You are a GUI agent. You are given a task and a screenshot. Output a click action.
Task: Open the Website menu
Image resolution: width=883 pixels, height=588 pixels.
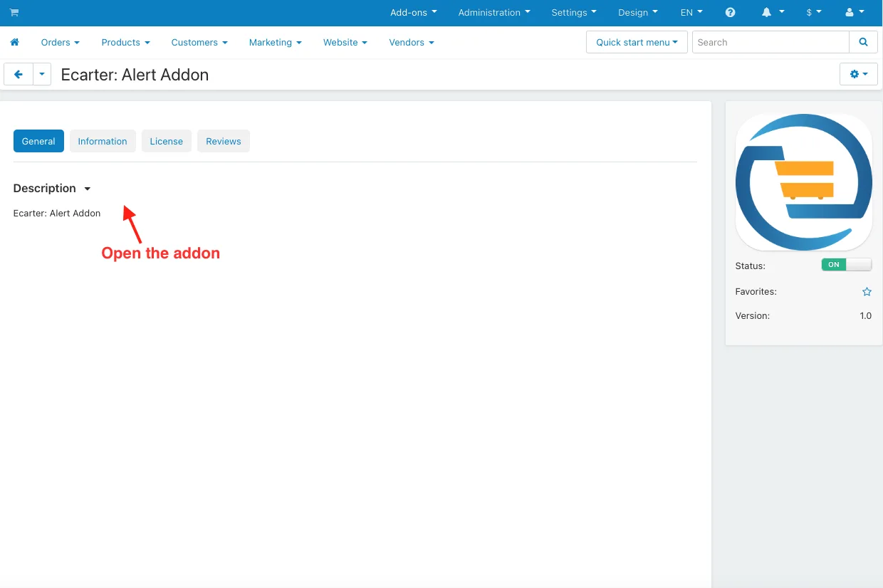click(x=345, y=43)
